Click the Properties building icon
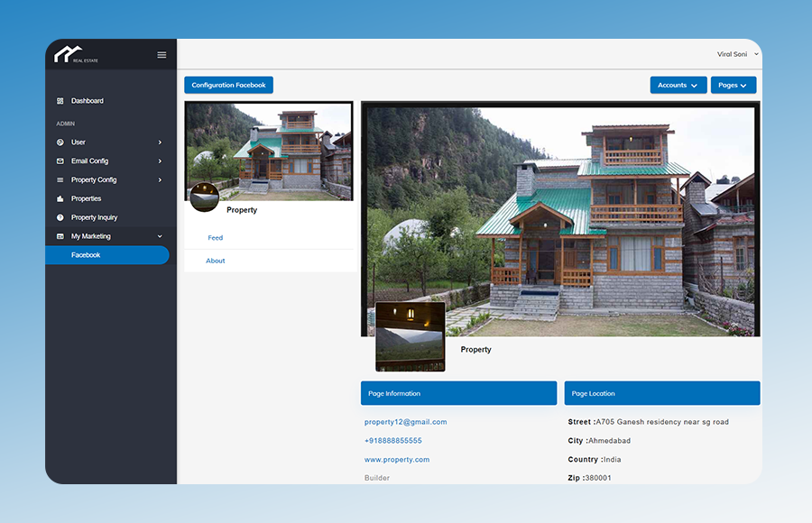 (x=60, y=199)
